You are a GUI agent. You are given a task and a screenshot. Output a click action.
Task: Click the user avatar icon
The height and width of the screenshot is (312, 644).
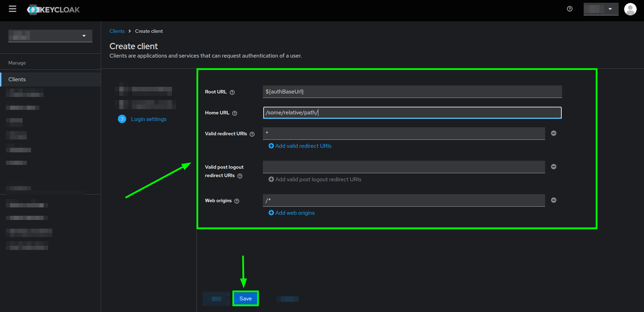[x=630, y=8]
